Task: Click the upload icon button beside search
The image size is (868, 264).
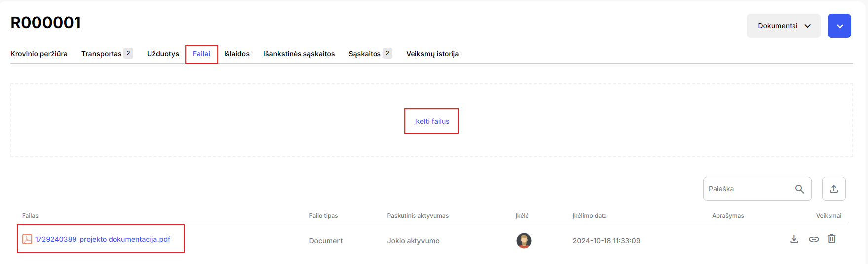Action: tap(834, 189)
